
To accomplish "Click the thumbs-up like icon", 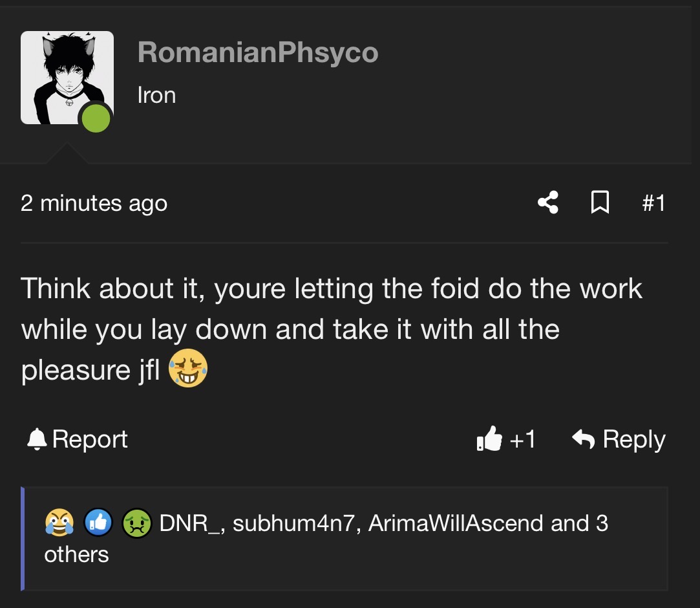I will click(x=489, y=439).
